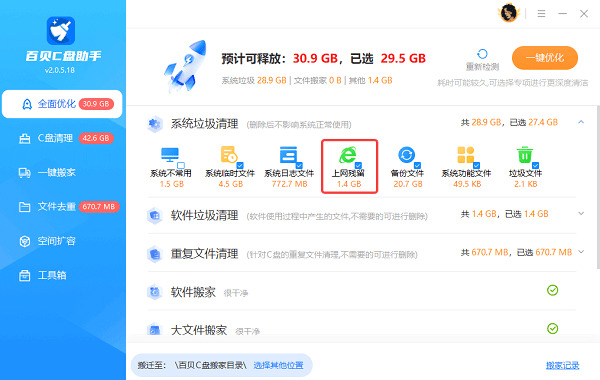
Task: Uncheck the 系统临时文件 checkbox
Action: 240,165
